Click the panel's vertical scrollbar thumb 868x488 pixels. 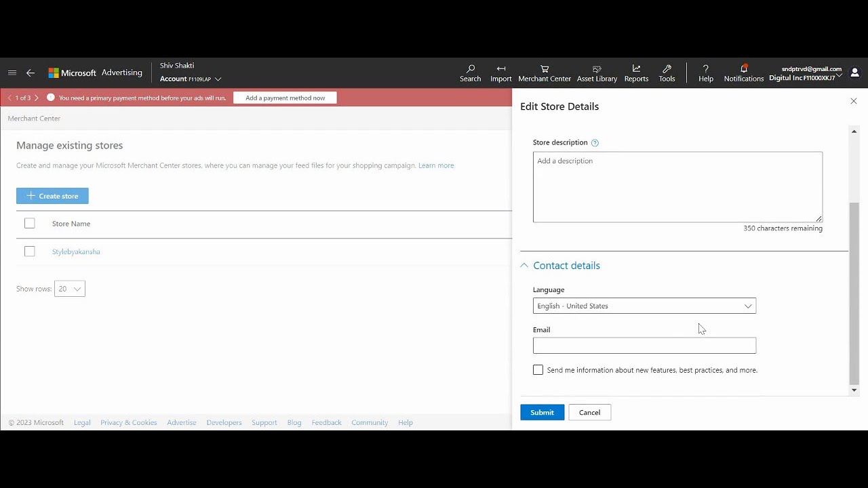tap(854, 293)
